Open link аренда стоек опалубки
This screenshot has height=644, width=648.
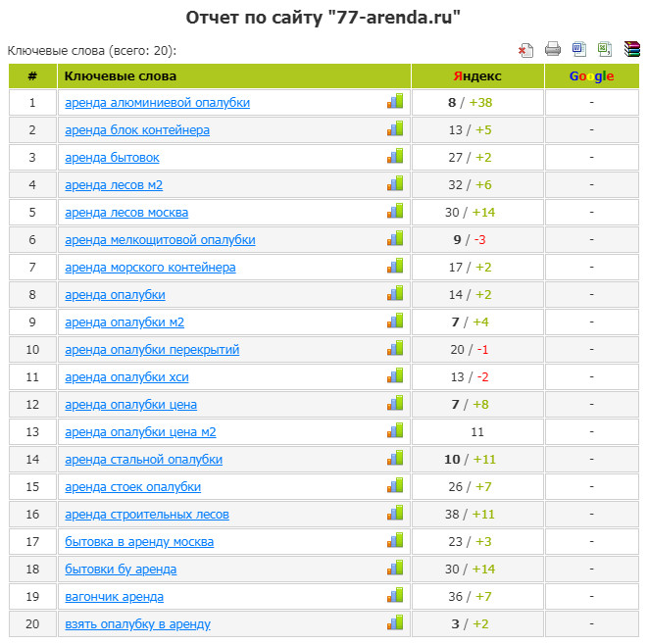tap(132, 487)
